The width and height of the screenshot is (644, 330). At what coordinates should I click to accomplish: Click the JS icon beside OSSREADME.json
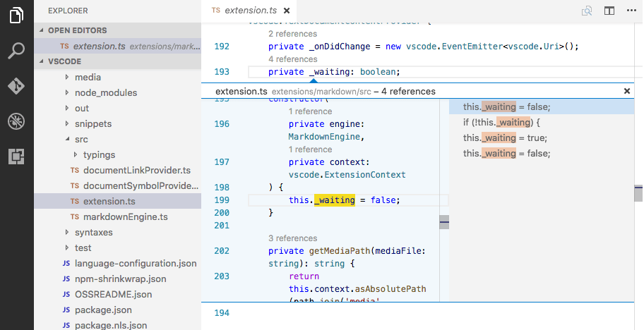pos(66,294)
